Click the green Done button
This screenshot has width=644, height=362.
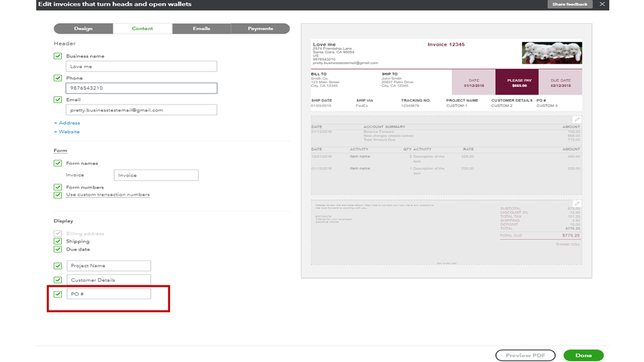pos(583,356)
